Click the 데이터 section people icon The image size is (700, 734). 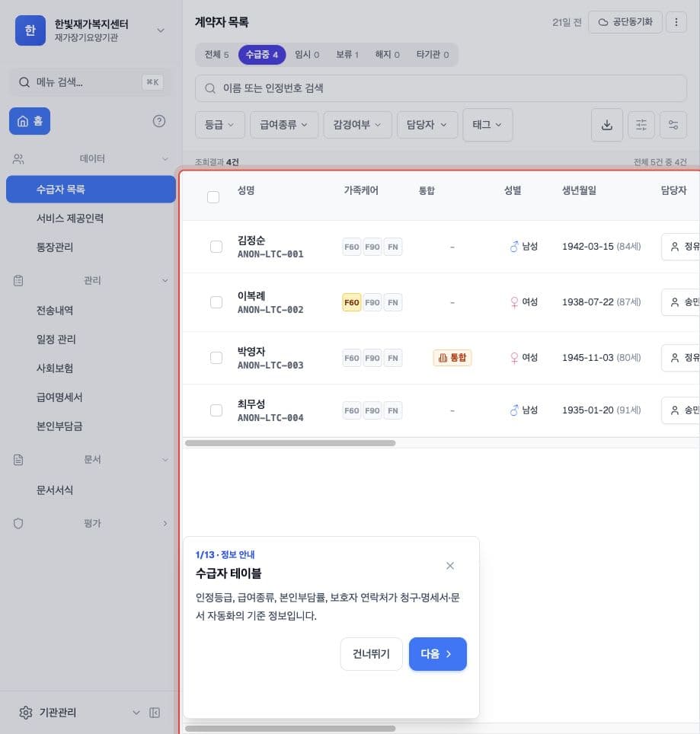[18, 159]
